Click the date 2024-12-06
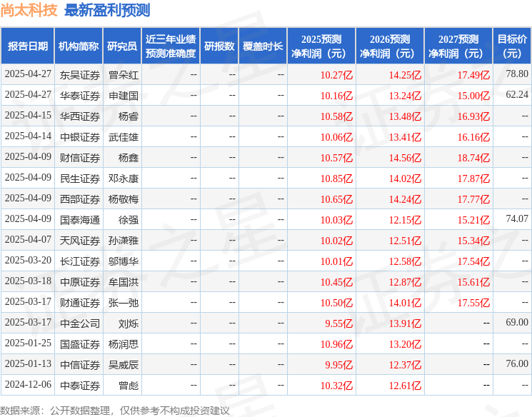 click(x=28, y=384)
